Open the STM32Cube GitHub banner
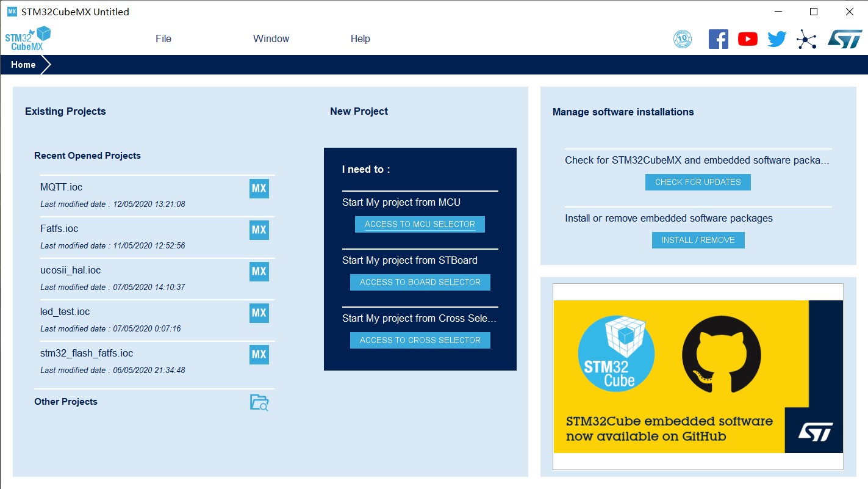The width and height of the screenshot is (868, 489). (x=698, y=377)
